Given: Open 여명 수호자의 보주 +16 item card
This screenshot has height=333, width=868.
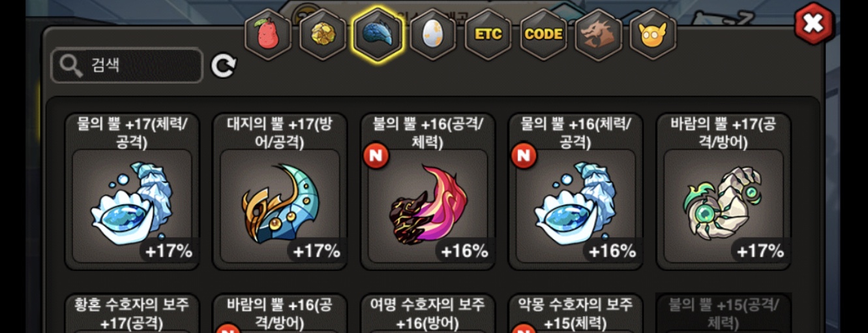Looking at the screenshot, I should (x=428, y=313).
